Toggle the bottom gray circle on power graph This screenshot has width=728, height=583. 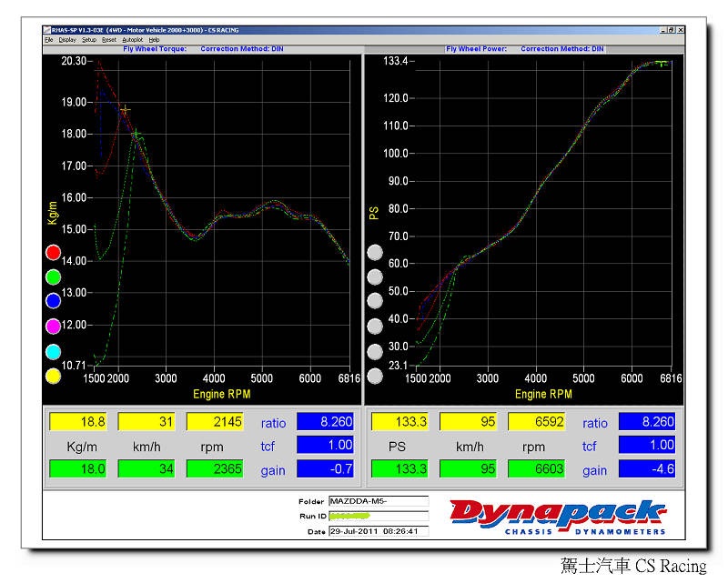tap(375, 376)
